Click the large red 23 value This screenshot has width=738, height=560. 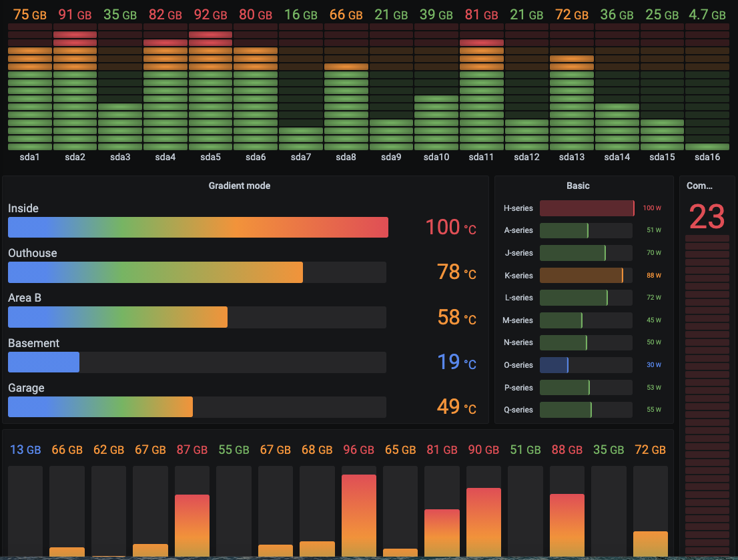pyautogui.click(x=707, y=217)
